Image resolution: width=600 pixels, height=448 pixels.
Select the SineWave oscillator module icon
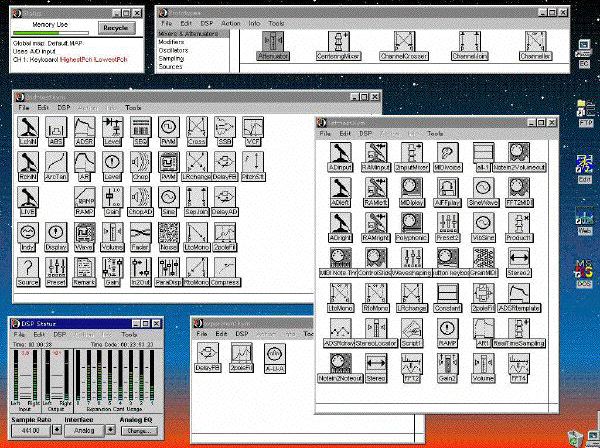pos(483,192)
